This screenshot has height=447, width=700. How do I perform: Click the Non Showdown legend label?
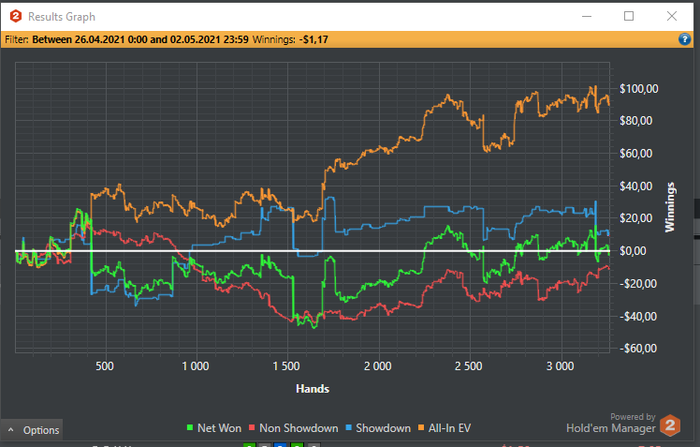click(x=299, y=428)
